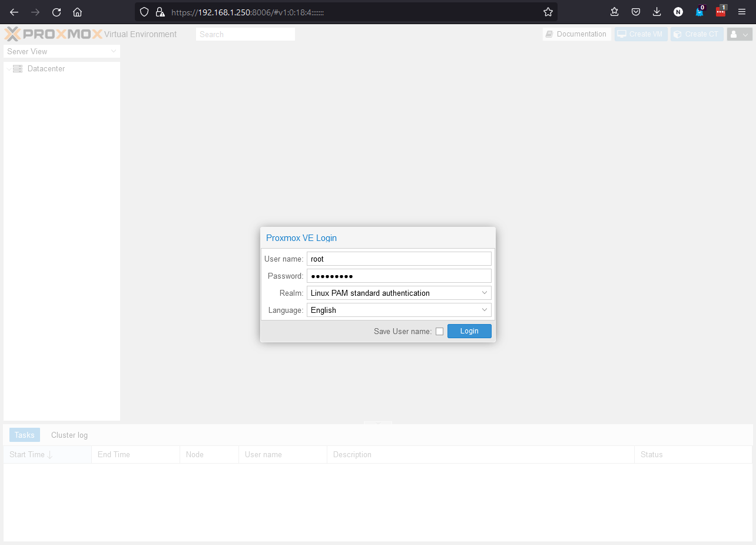This screenshot has height=545, width=756.
Task: Reload the page with the browser refresh icon
Action: [x=57, y=12]
